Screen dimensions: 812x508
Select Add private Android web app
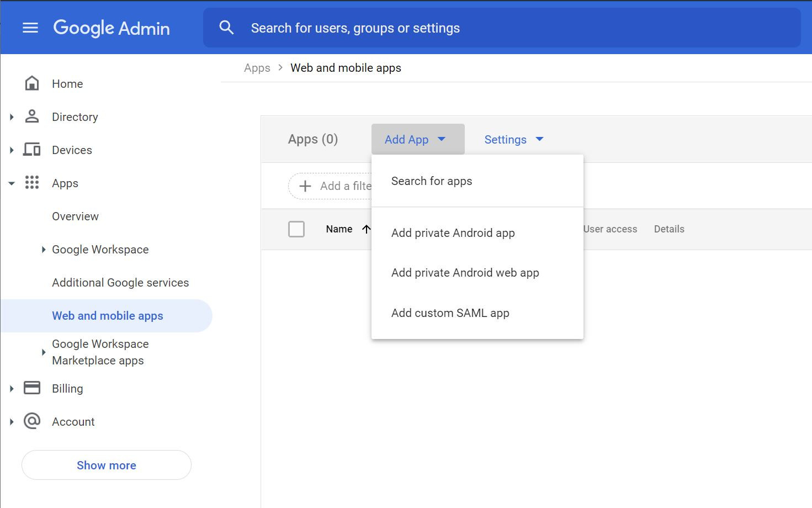click(x=465, y=273)
